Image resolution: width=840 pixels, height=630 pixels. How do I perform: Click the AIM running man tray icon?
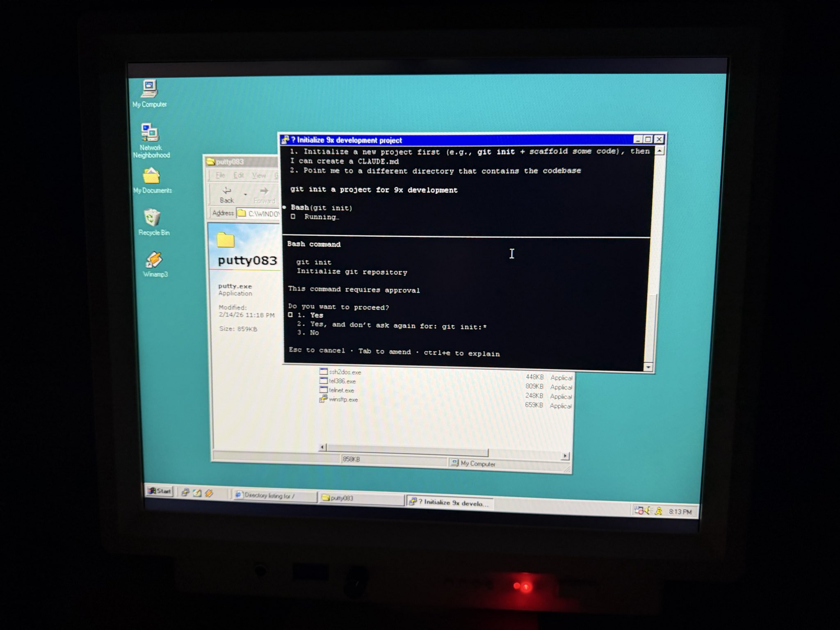coord(659,511)
